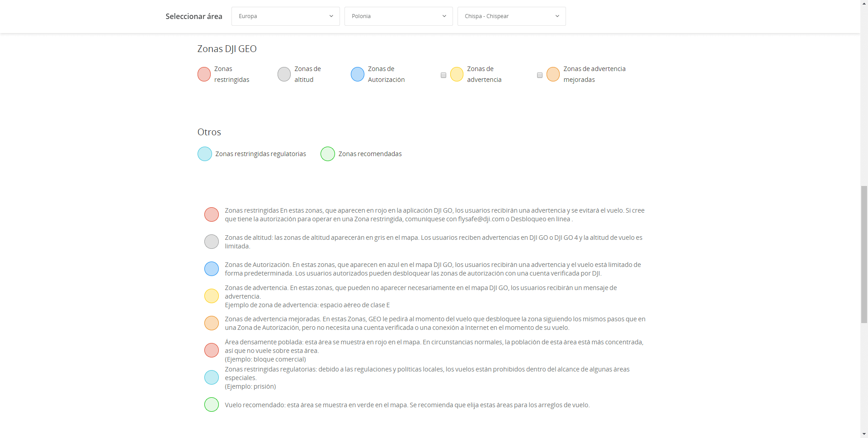The height and width of the screenshot is (438, 868).
Task: Click the orange circle beside enhanced warning description
Action: 212,323
